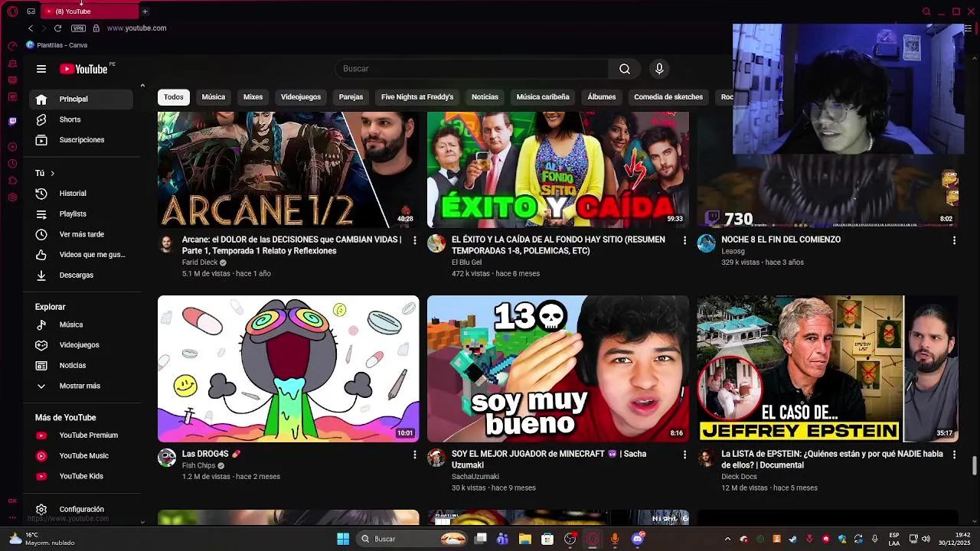Open the Opera sidebar history clock

(x=12, y=164)
